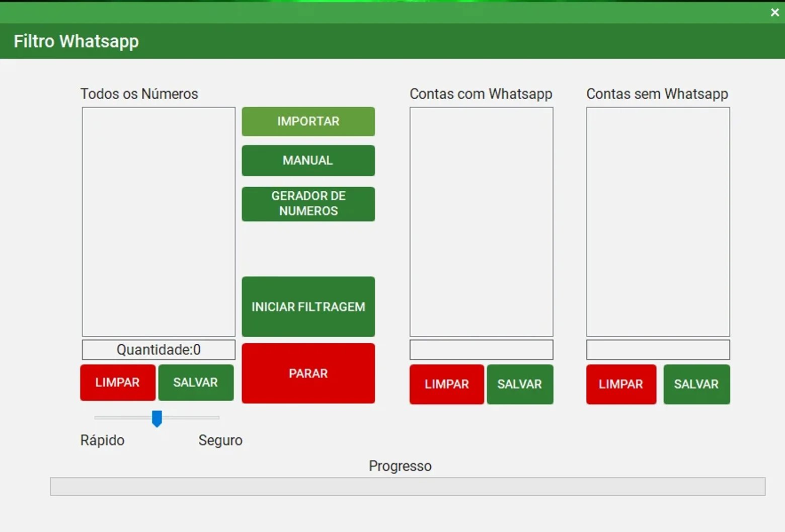Open the GERADOR DE NUMEROS tool
The width and height of the screenshot is (785, 532).
[308, 204]
